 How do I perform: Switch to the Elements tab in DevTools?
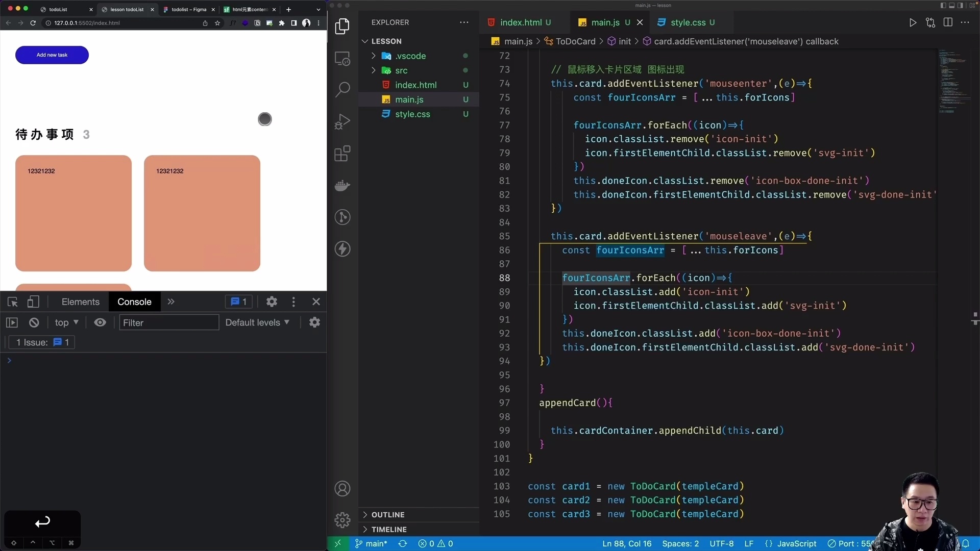click(x=80, y=302)
